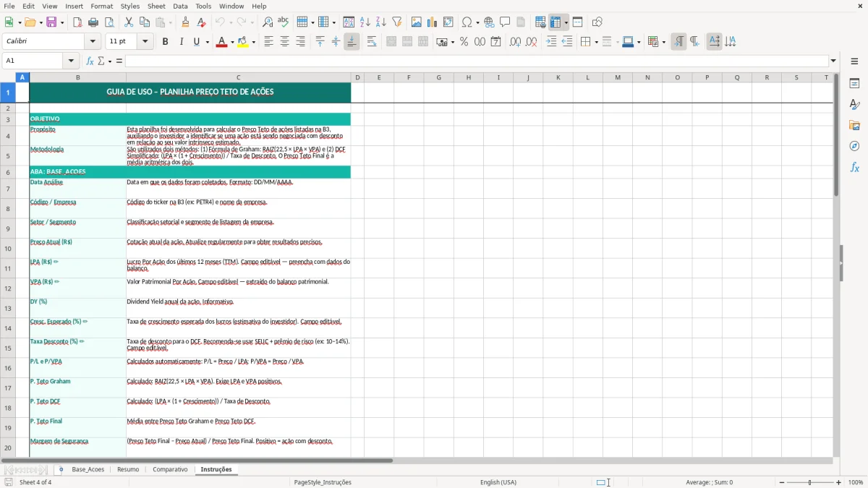This screenshot has width=868, height=488.
Task: Insert Chart icon in toolbar
Action: [433, 22]
